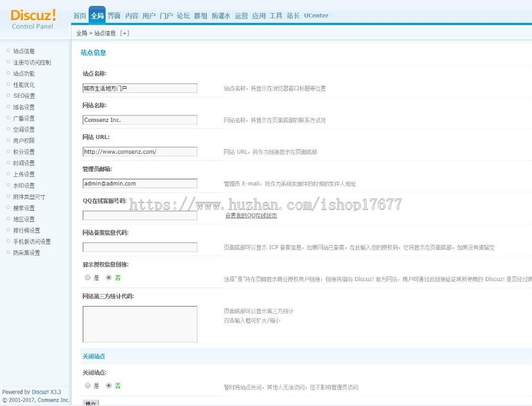Screen dimensions: 532x406
Task: Focus the 网站备案信息代码 input field
Action: (140, 247)
